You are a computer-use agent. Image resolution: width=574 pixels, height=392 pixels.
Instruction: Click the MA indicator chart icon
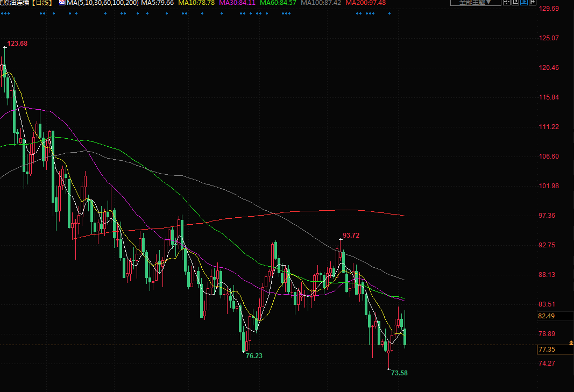62,3
